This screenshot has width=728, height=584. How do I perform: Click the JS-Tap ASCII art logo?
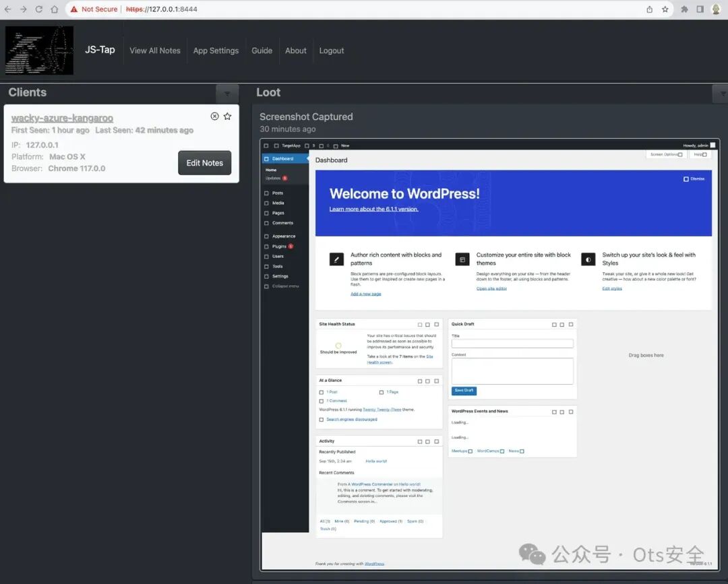coord(40,51)
